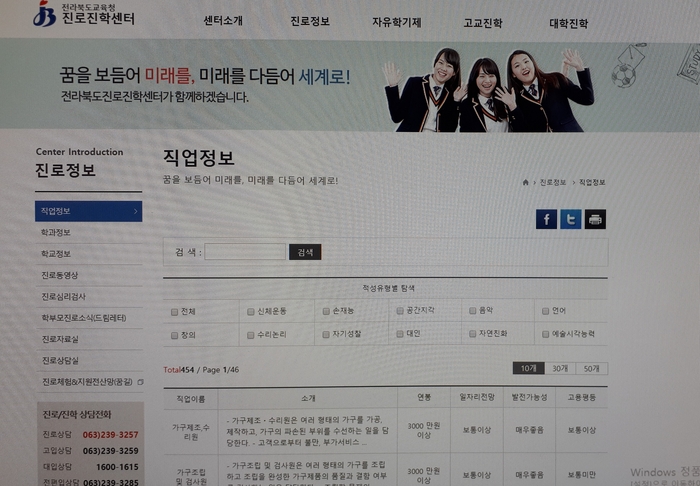The width and height of the screenshot is (700, 486).
Task: Check the 대인 checkbox
Action: 400,334
